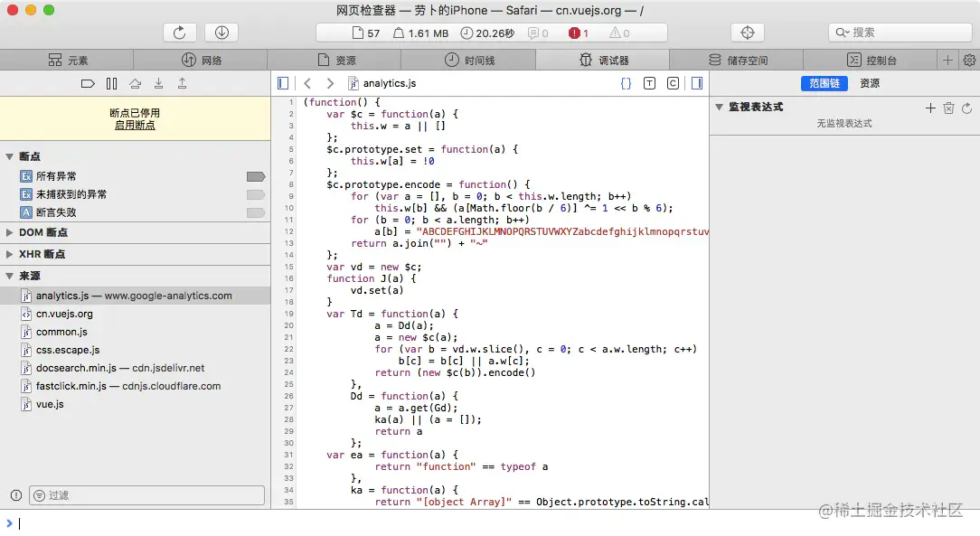
Task: Open the 网络 tab
Action: [x=201, y=60]
